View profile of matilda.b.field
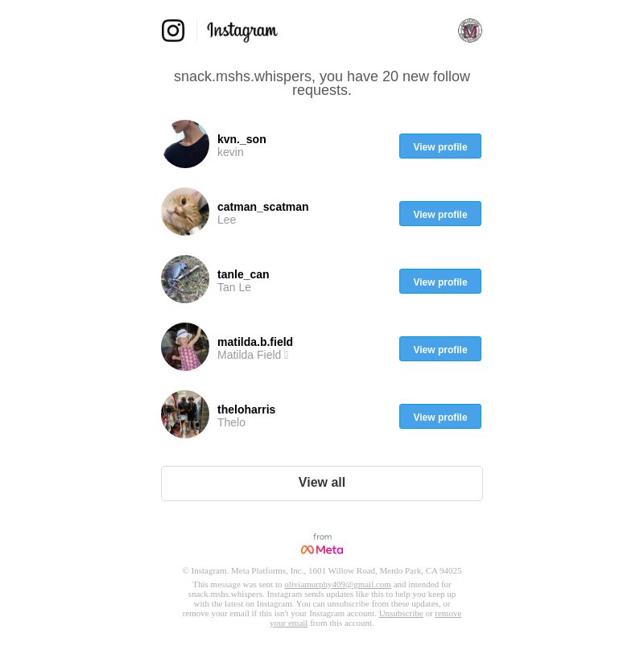This screenshot has height=646, width=644. coord(440,349)
